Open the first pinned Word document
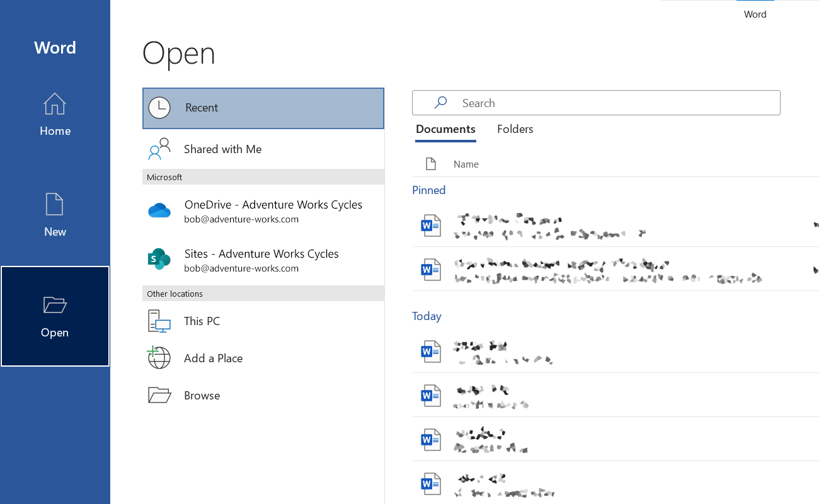The image size is (819, 504). [x=616, y=225]
